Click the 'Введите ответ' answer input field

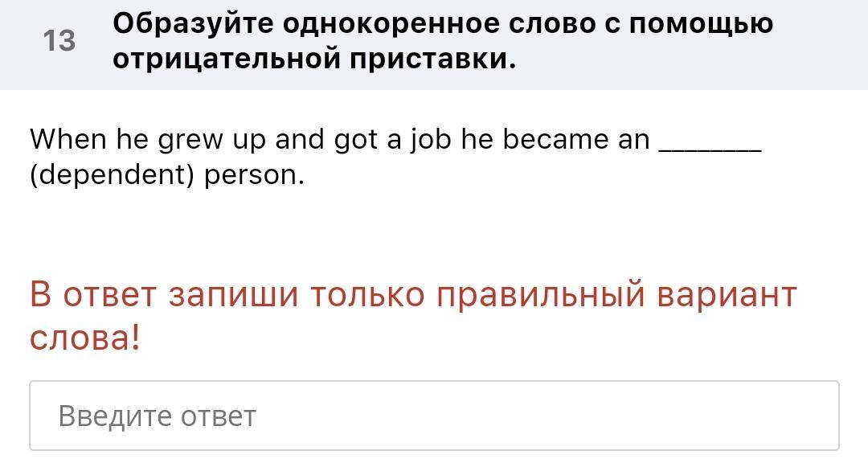pos(434,416)
